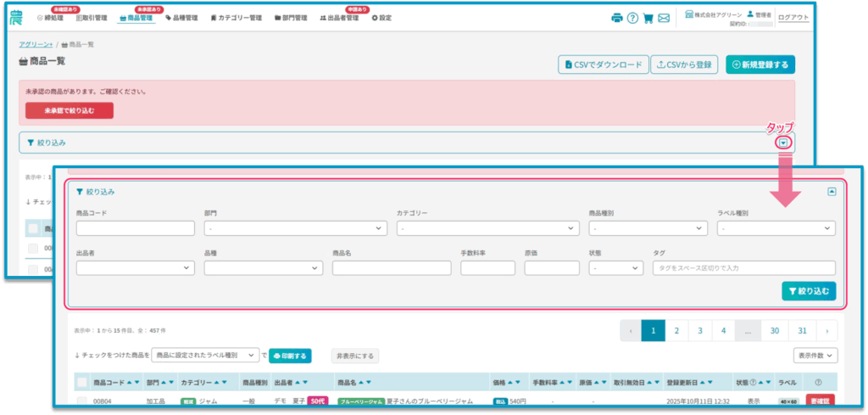Click the green app logo icon
This screenshot has height=415, width=868.
[x=17, y=17]
